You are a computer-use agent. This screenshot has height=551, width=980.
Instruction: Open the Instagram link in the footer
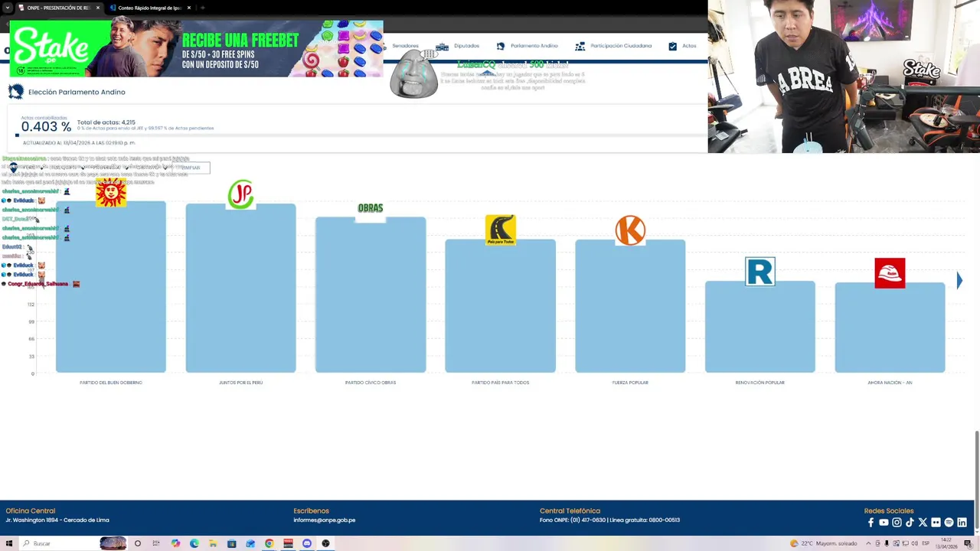897,523
